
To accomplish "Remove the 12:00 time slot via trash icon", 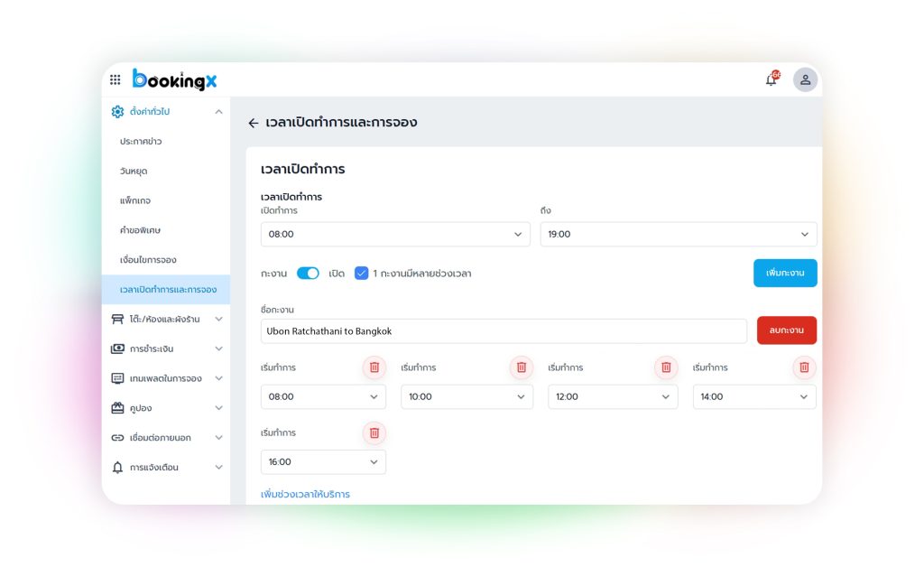I will (x=666, y=367).
